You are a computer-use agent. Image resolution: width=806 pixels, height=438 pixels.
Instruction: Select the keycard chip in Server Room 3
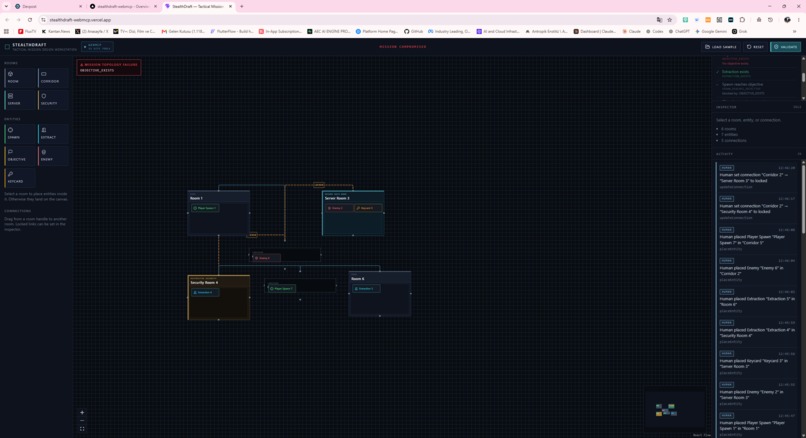click(368, 208)
